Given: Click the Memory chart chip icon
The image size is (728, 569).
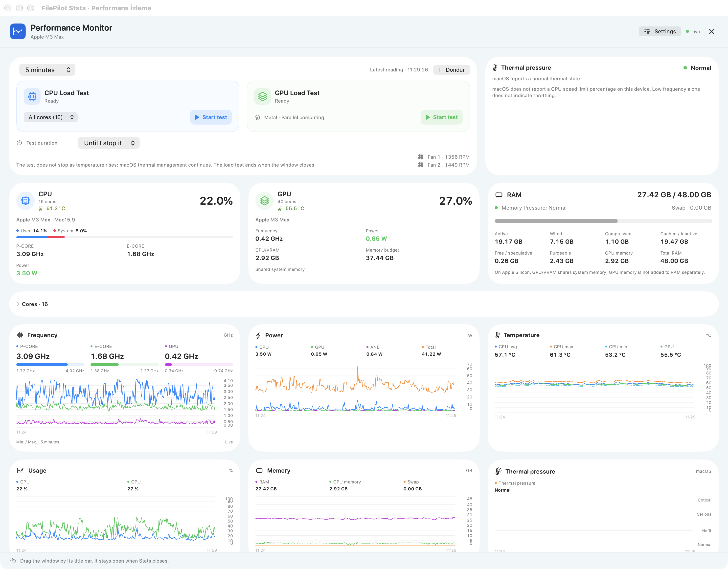Looking at the screenshot, I should tap(259, 471).
